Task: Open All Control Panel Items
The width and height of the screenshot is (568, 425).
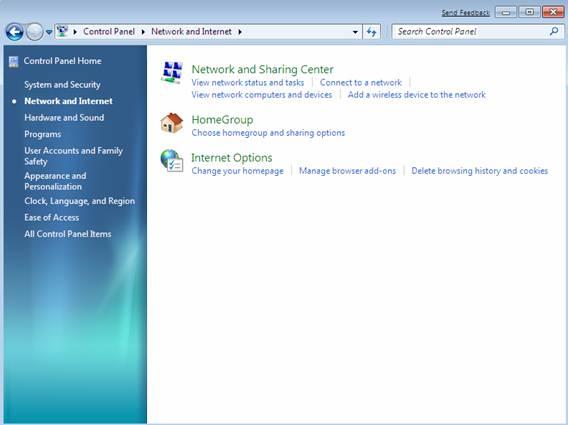Action: pyautogui.click(x=68, y=234)
